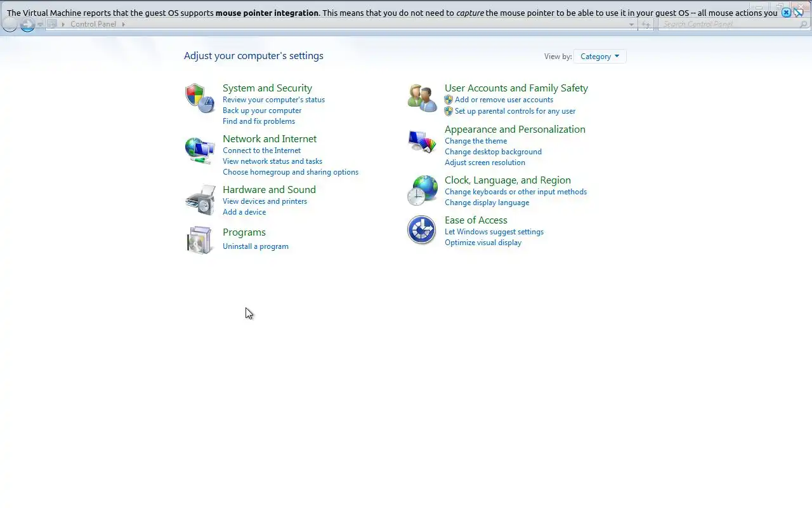812x508 pixels.
Task: Open Set up parental controls for any user
Action: pos(515,111)
